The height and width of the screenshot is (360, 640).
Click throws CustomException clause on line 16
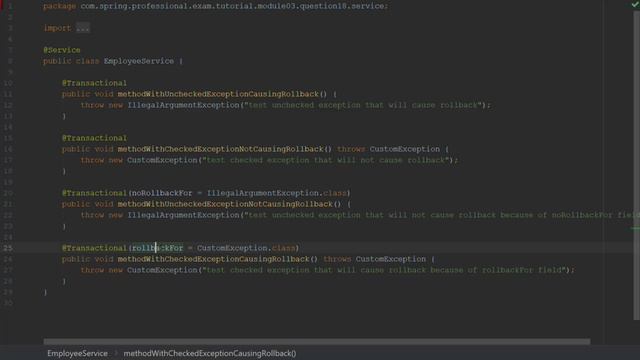point(389,149)
